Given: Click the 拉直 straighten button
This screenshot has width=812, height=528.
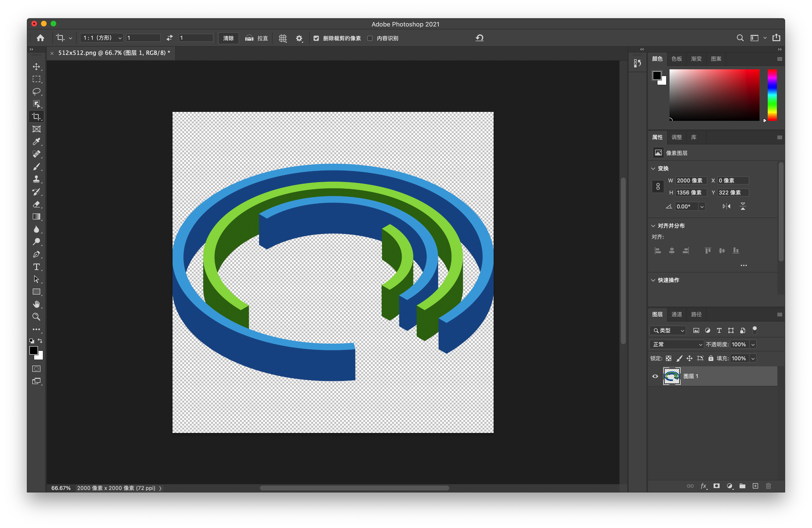Looking at the screenshot, I should tap(257, 38).
